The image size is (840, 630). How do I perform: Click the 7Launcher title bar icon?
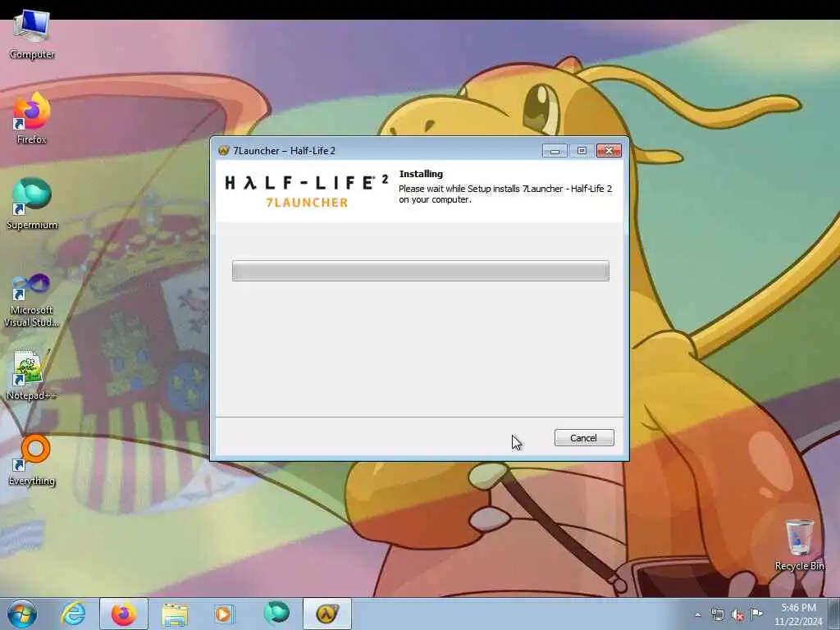223,151
